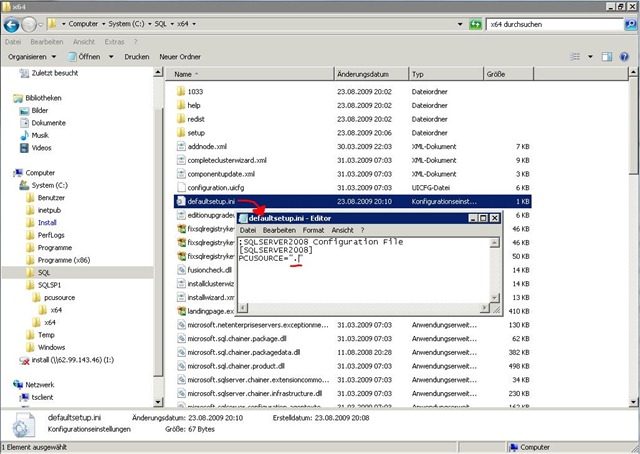Select the addnode.xml file icon
Viewport: 640px width, 454px height.
pos(180,146)
